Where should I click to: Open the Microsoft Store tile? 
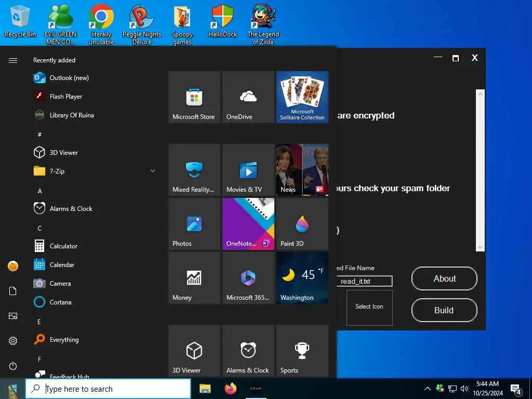[194, 97]
